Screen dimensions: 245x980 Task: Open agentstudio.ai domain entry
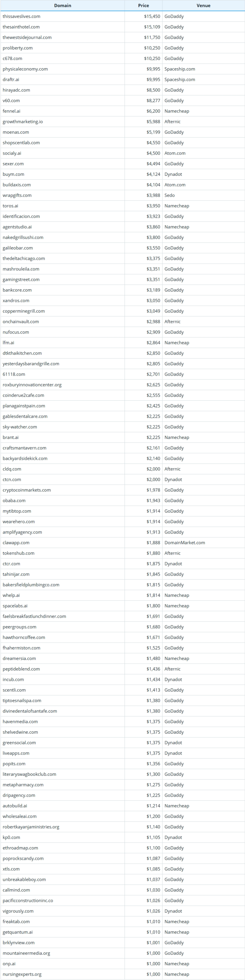coord(17,227)
